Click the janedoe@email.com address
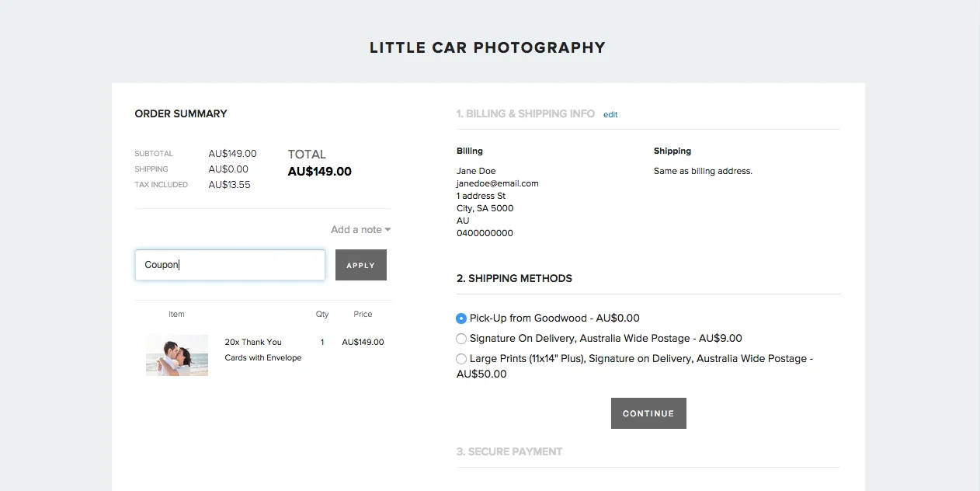Viewport: 980px width, 491px height. pyautogui.click(x=498, y=183)
